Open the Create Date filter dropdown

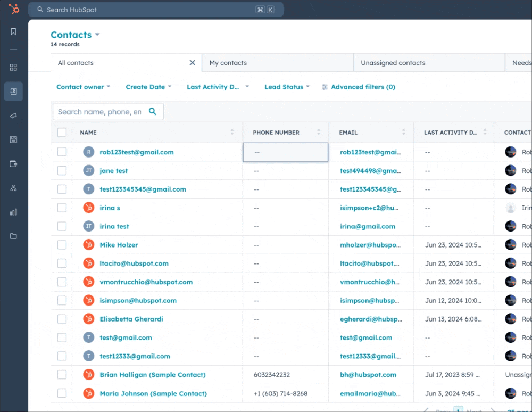(x=148, y=87)
